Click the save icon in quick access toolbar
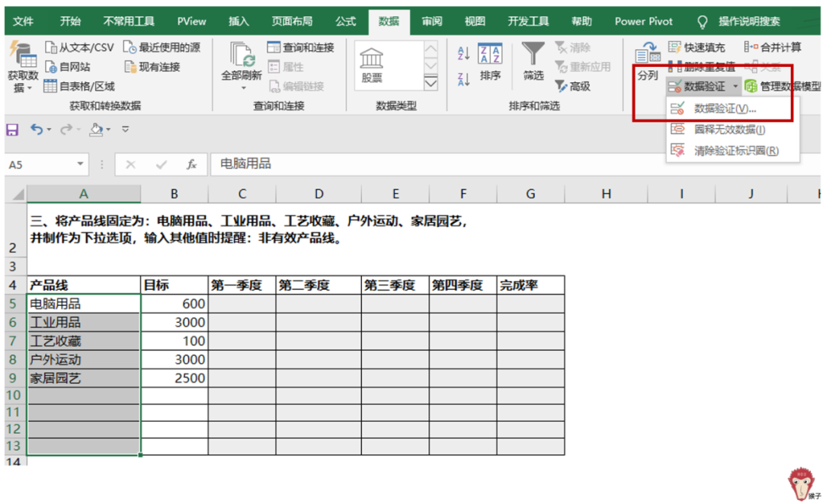 (12, 129)
